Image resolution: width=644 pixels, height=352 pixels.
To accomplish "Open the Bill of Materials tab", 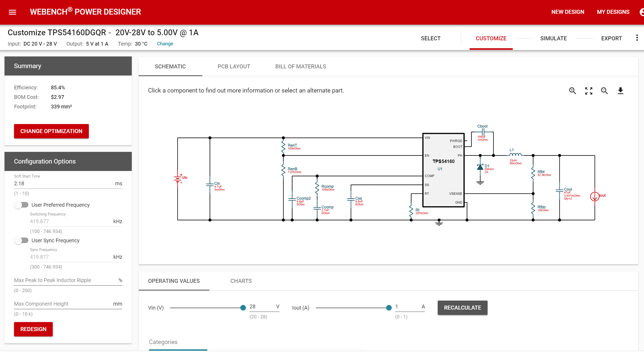I will 301,67.
